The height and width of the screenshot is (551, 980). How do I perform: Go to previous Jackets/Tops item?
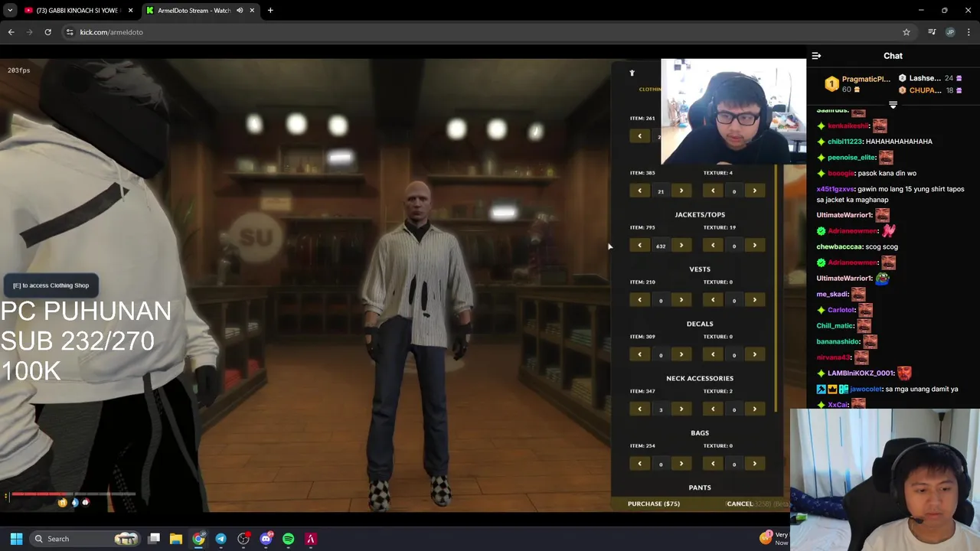click(x=640, y=246)
